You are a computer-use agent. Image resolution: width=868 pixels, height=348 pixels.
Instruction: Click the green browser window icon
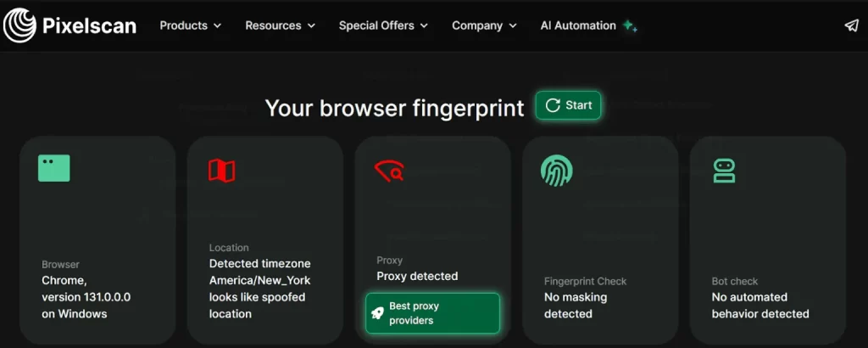(x=53, y=168)
